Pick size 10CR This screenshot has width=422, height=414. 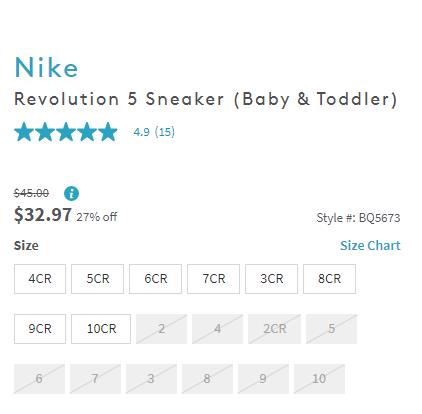(101, 329)
